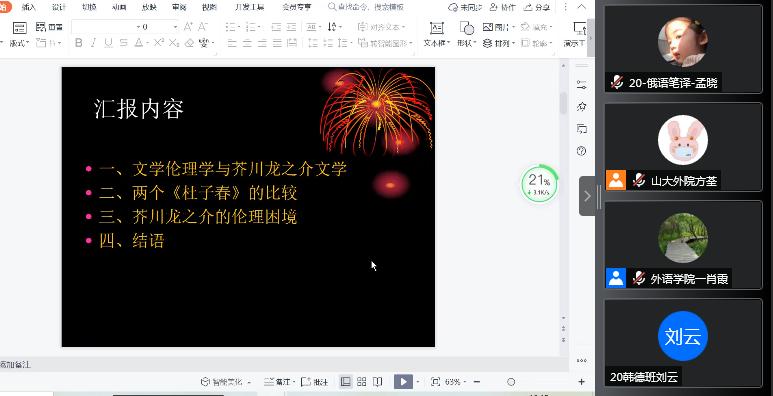
Task: Toggle Italic text formatting
Action: [x=93, y=43]
